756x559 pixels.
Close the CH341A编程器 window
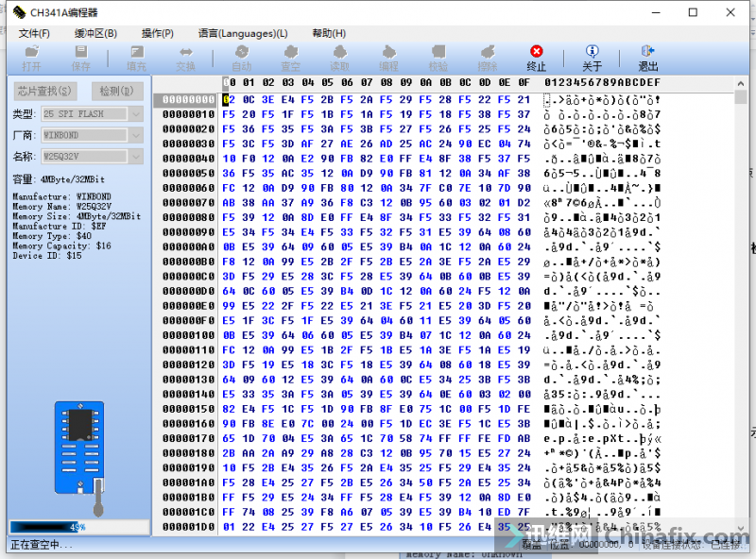(x=730, y=12)
